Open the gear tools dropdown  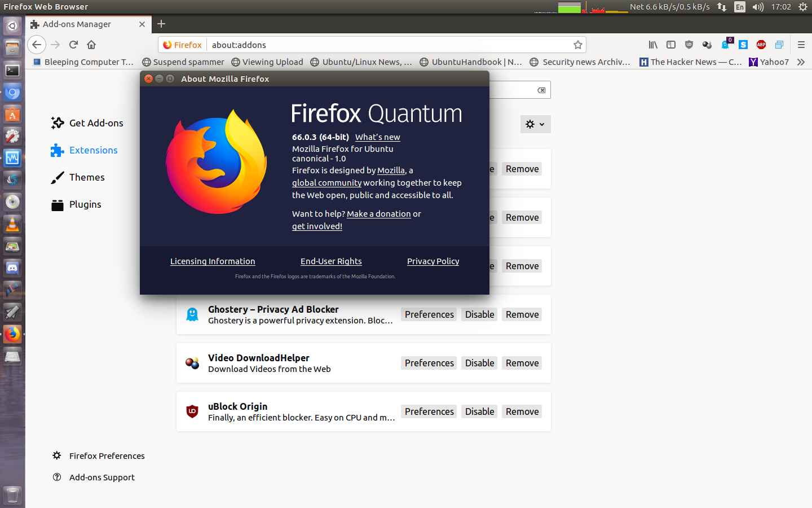coord(535,124)
